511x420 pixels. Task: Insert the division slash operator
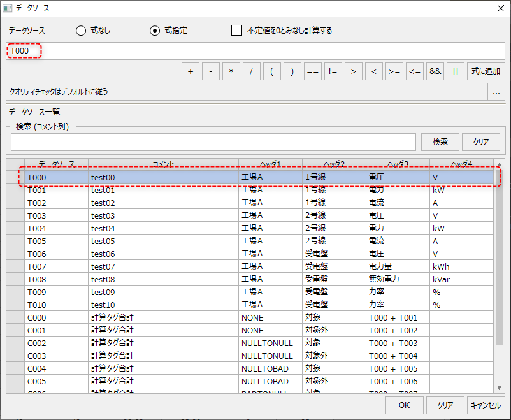point(251,71)
